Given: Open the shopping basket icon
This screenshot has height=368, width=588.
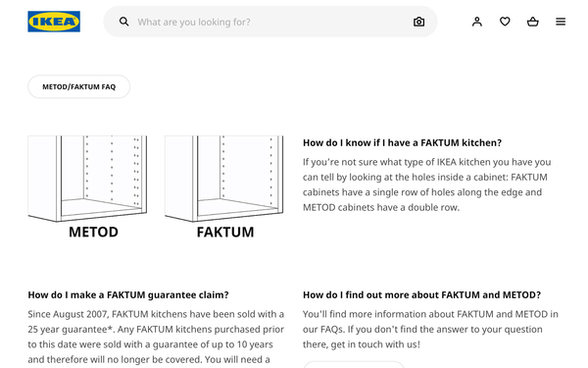Looking at the screenshot, I should pos(533,22).
